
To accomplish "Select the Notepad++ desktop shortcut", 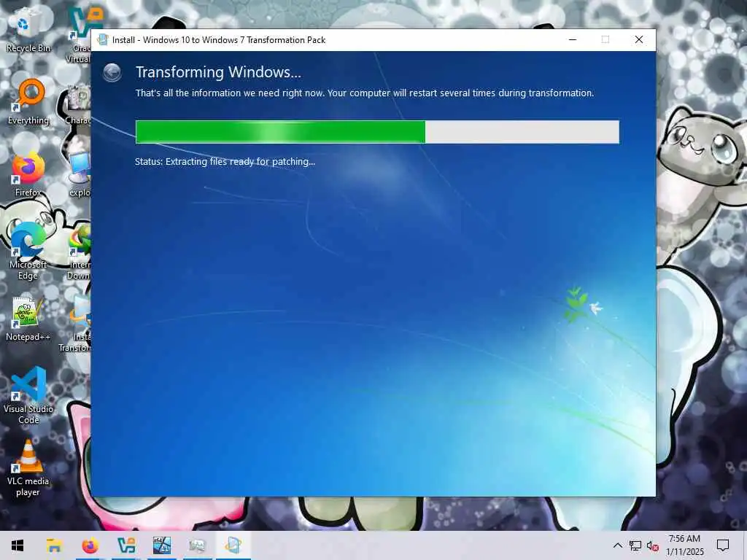I will [x=28, y=319].
